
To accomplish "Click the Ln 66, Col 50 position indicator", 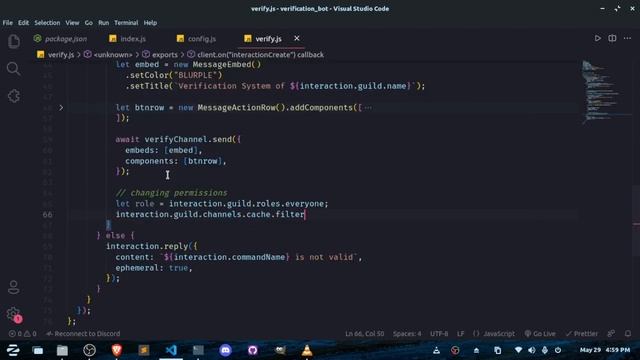I will [x=364, y=334].
